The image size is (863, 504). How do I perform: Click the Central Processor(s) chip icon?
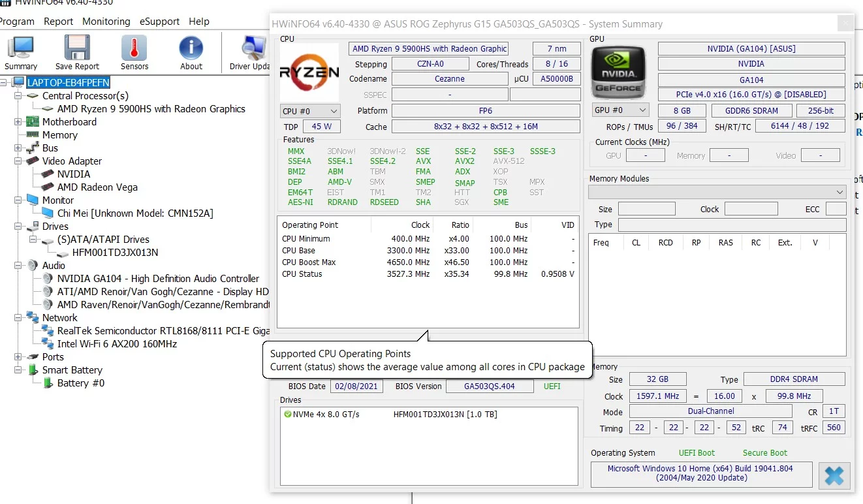[x=32, y=96]
